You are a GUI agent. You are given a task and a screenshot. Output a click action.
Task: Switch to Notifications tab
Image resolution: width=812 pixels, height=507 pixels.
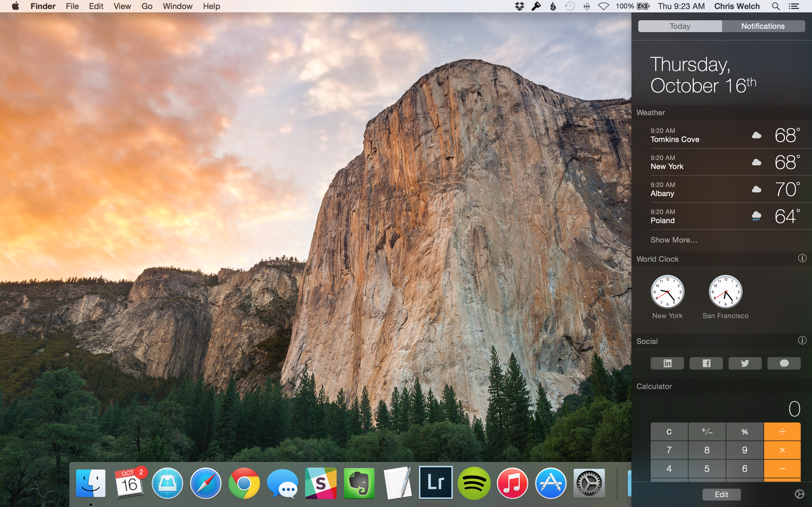coord(763,26)
